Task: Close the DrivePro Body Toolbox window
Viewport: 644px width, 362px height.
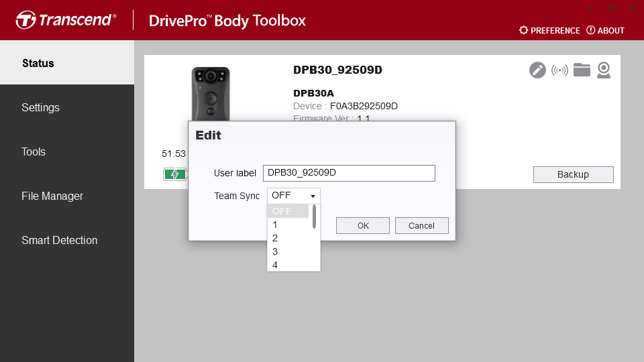Action: point(633,9)
